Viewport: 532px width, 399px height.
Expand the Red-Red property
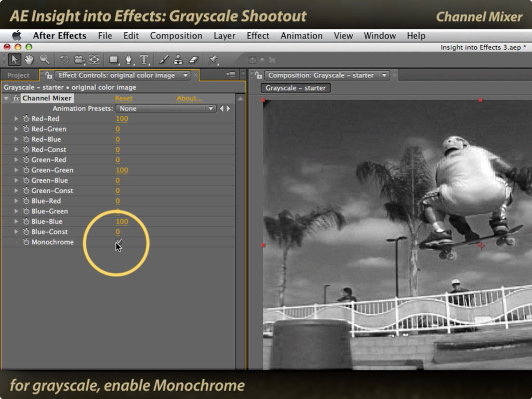click(x=16, y=118)
